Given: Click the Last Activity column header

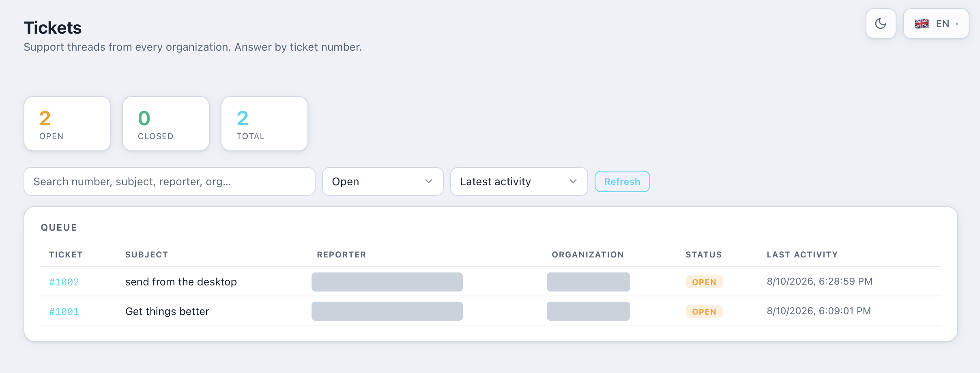Looking at the screenshot, I should [x=802, y=255].
